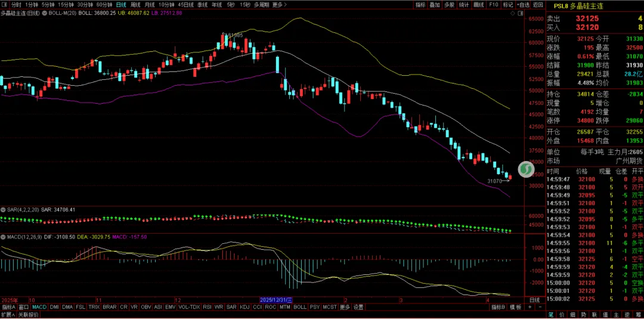Select the MCST indicator tab
This screenshot has width=644, height=319.
point(330,306)
